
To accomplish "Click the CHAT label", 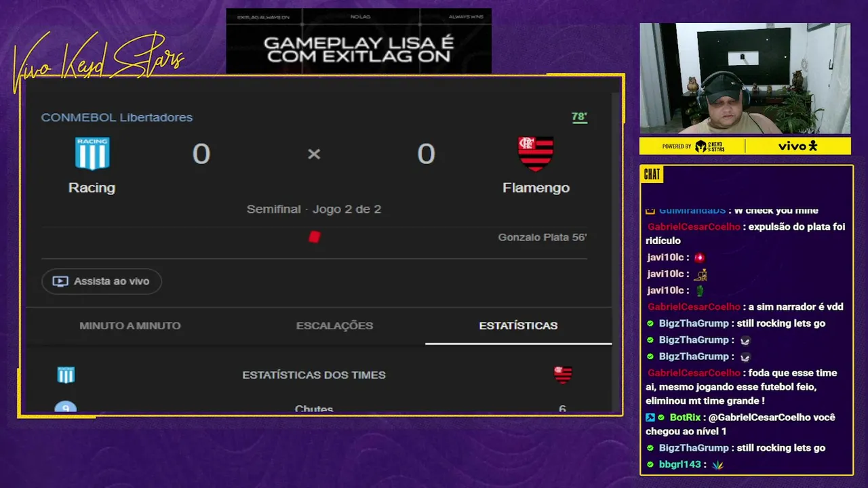I will [652, 175].
